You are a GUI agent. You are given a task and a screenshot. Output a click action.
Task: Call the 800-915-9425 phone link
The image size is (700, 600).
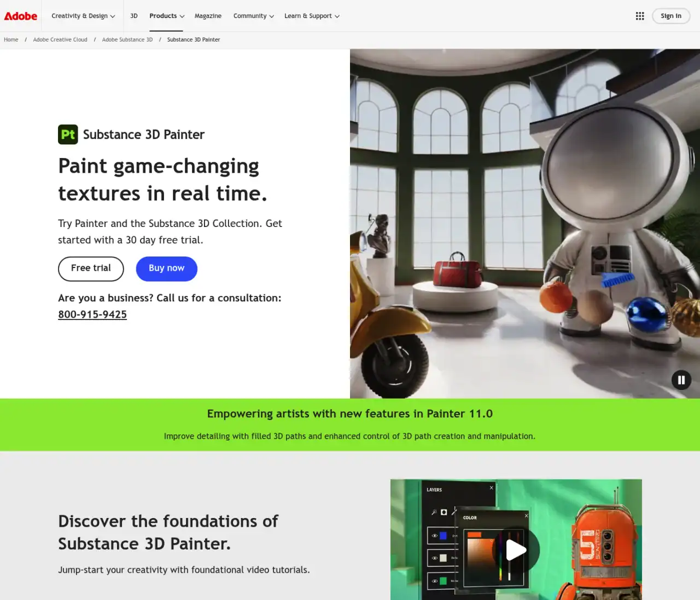tap(92, 314)
